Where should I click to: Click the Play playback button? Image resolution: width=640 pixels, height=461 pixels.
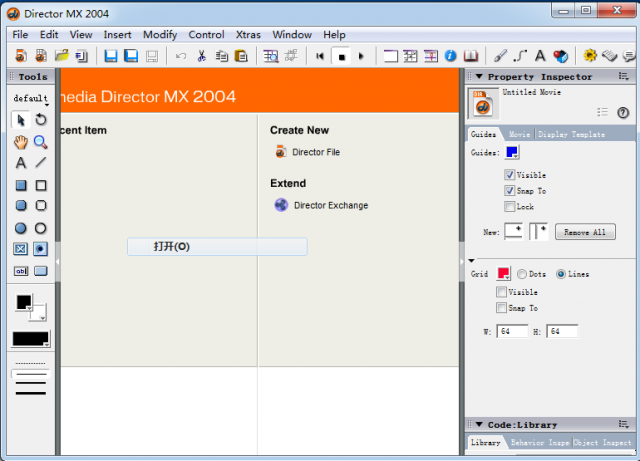coord(361,56)
